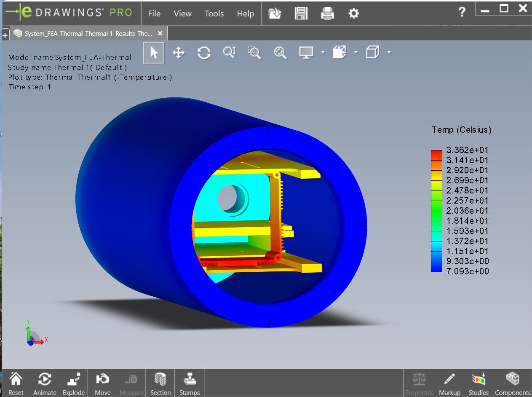Expand the view orientation dropdown arrow

click(356, 53)
